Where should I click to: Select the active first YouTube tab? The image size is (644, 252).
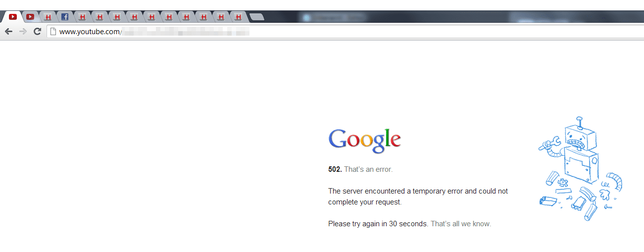pyautogui.click(x=13, y=17)
